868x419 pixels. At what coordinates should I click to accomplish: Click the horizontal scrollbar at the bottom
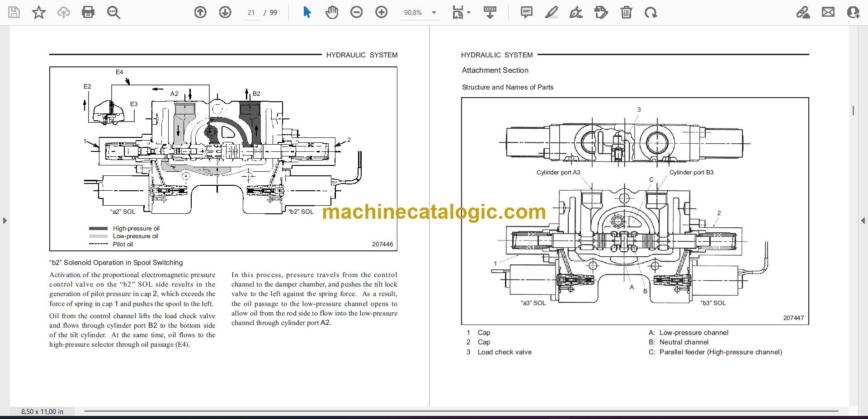tap(461, 411)
